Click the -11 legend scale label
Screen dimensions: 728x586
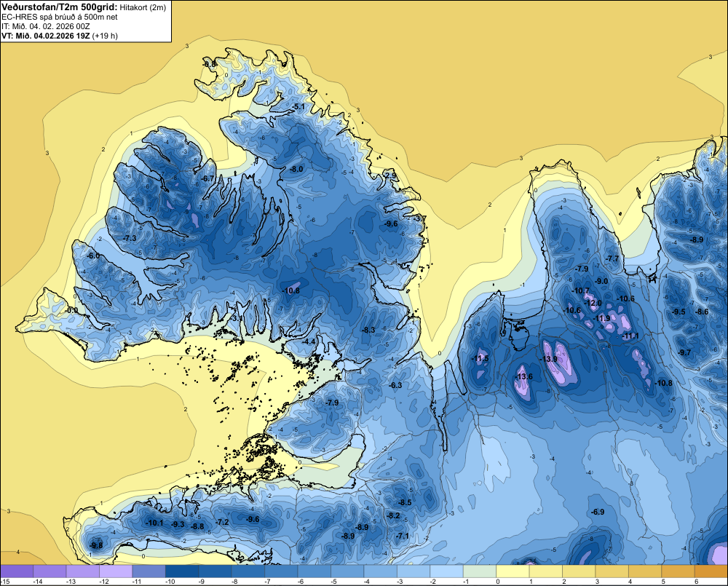tap(137, 582)
